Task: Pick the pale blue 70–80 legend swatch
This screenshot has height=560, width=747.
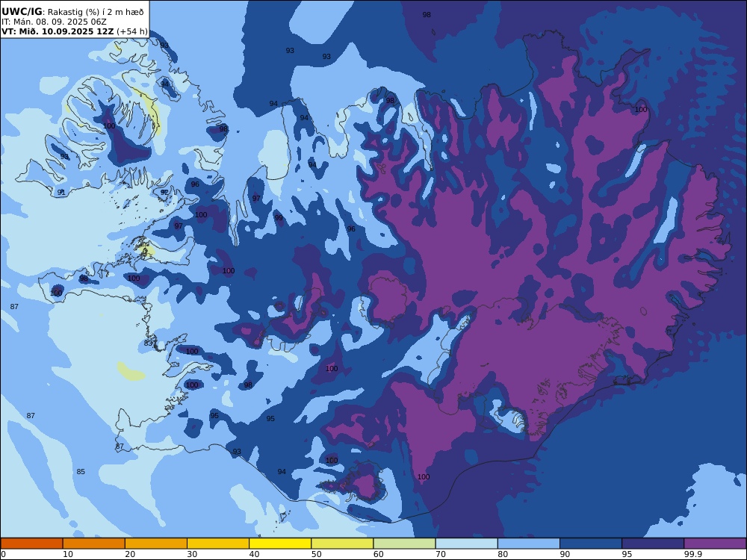Action: [x=466, y=544]
